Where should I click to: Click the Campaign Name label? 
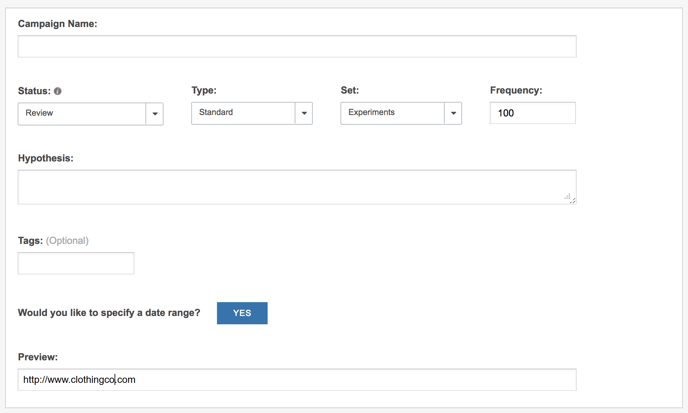pyautogui.click(x=57, y=24)
